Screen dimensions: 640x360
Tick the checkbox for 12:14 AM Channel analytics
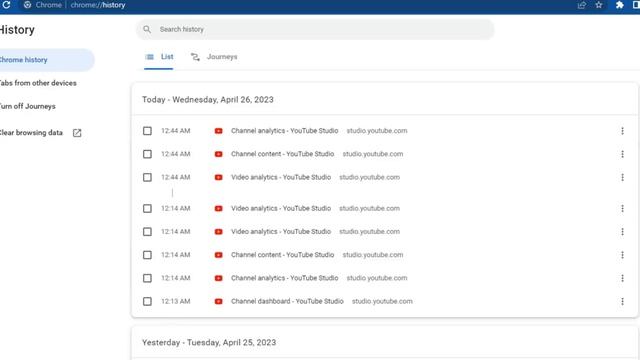(147, 278)
